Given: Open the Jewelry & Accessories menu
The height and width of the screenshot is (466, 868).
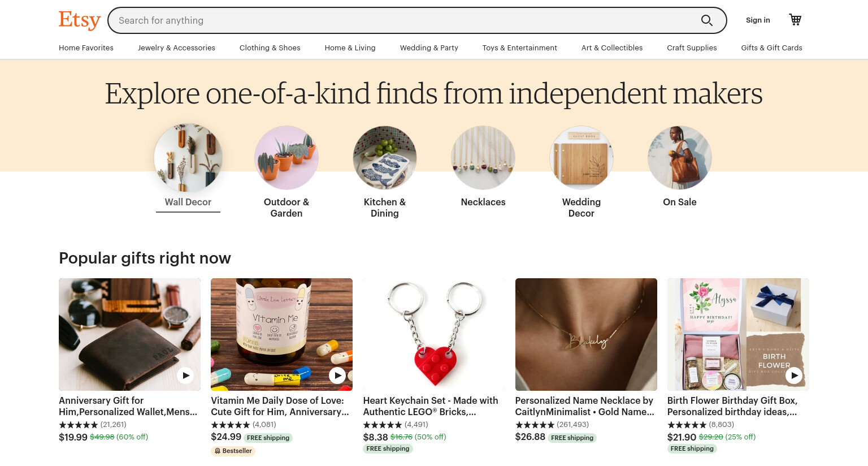Looking at the screenshot, I should click(x=176, y=48).
